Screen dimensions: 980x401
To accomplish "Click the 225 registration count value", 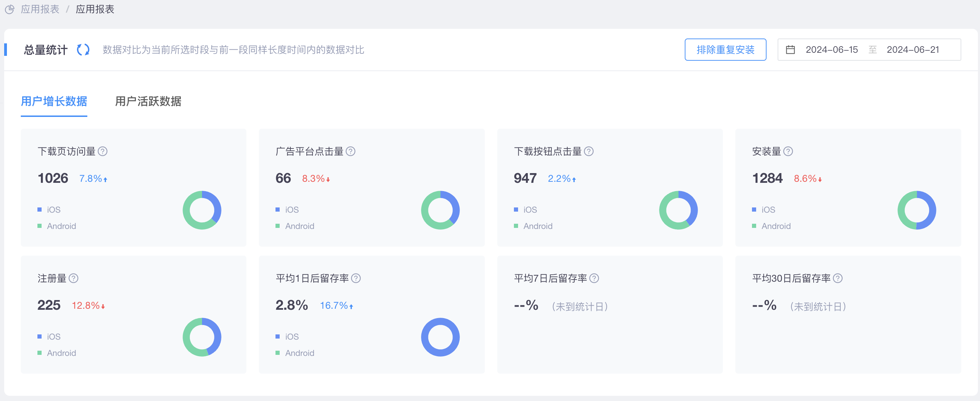I will pyautogui.click(x=49, y=305).
